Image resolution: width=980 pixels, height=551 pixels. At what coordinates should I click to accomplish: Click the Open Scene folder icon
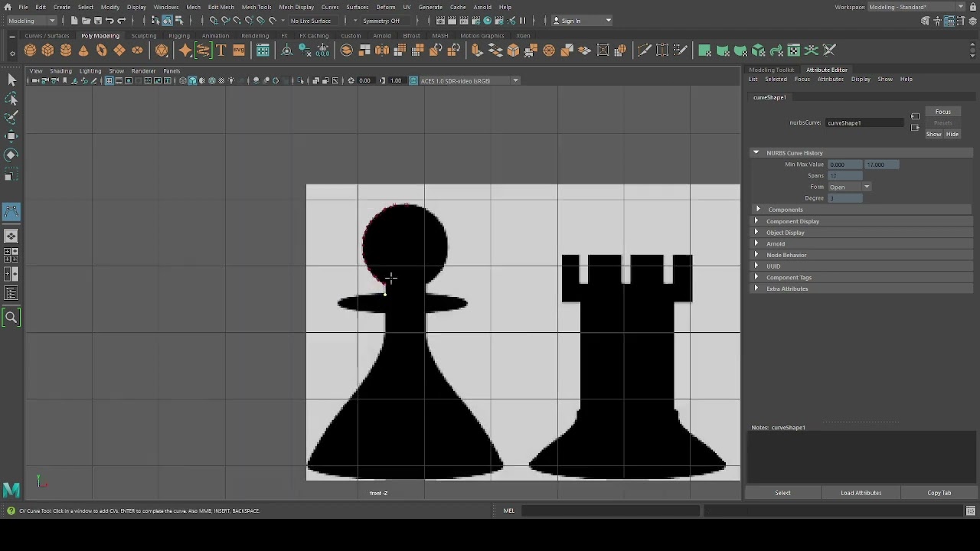[86, 21]
